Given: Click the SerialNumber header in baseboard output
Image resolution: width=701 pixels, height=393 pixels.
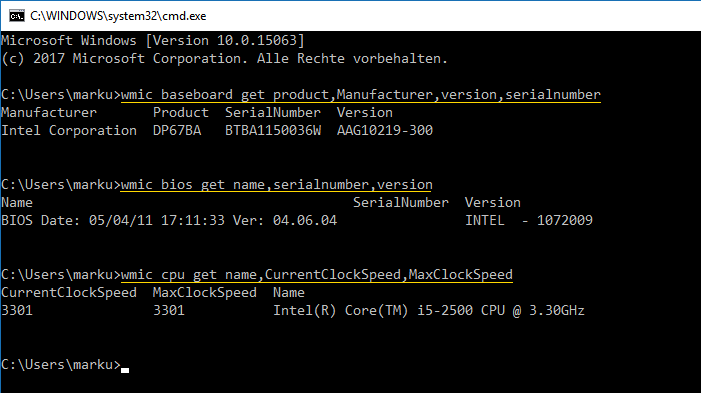Looking at the screenshot, I should click(x=273, y=113).
